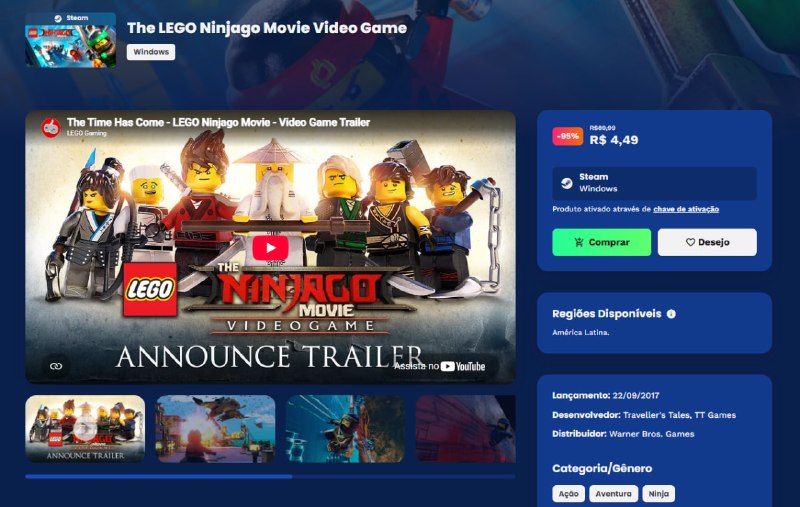Open the chave de ativação link

pyautogui.click(x=686, y=209)
